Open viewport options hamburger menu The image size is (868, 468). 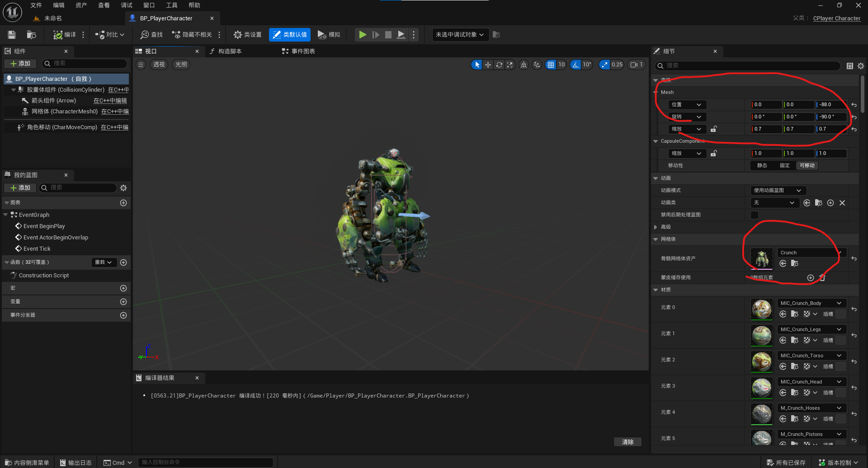[x=141, y=65]
